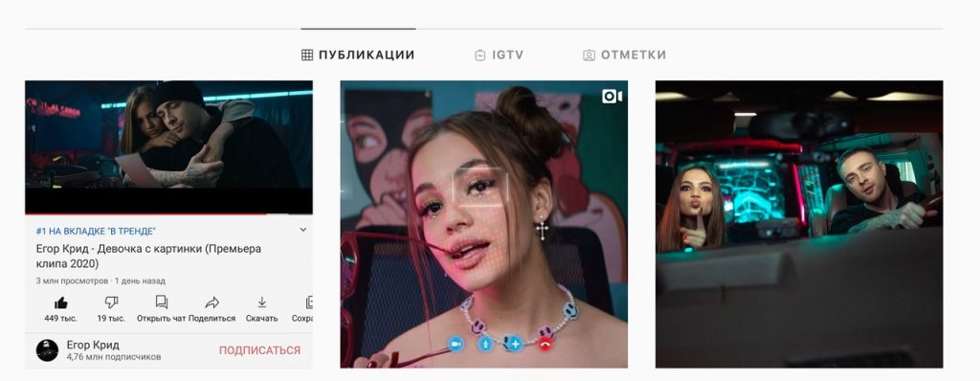The height and width of the screenshot is (381, 980).
Task: Click the Поделиться share arrow icon
Action: pos(212,303)
